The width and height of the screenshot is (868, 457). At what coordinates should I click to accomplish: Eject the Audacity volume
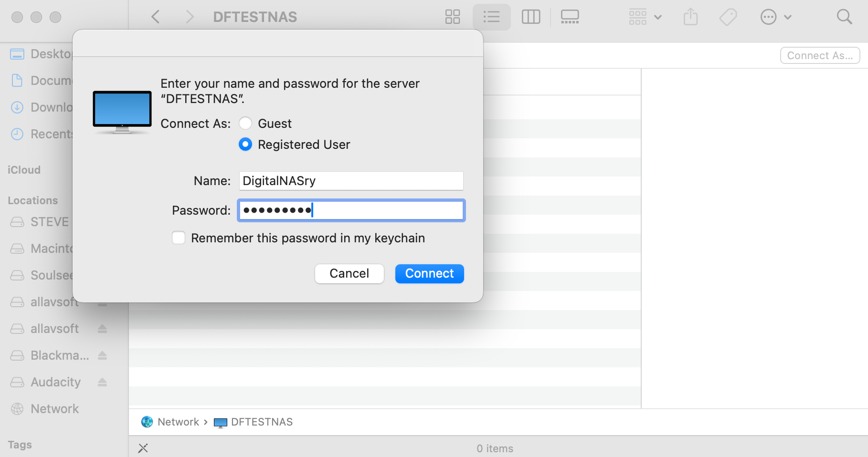coord(103,382)
